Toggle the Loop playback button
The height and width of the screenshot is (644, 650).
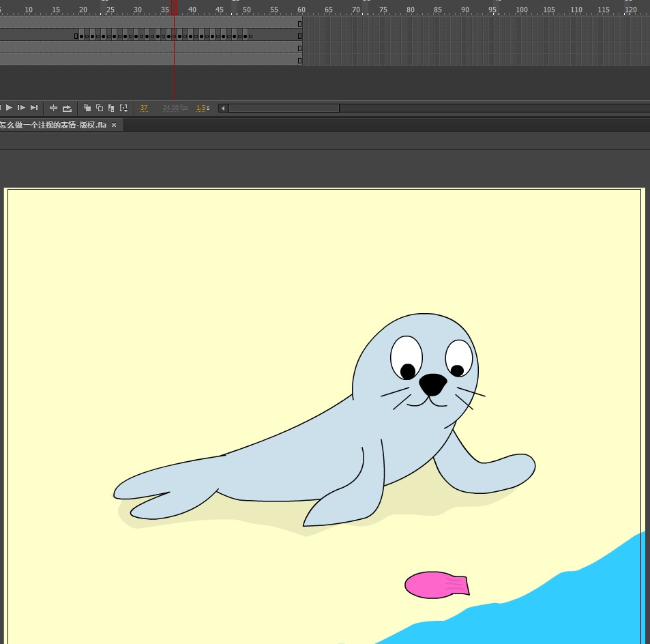[x=67, y=108]
